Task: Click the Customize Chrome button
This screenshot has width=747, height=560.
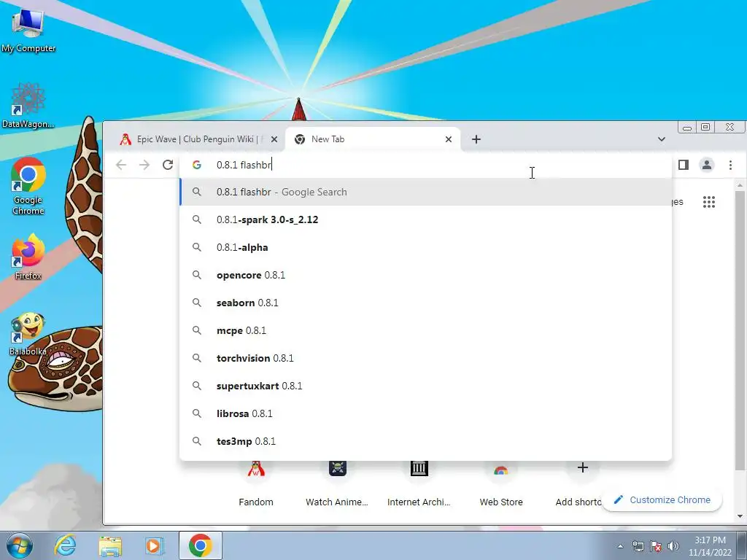Action: pyautogui.click(x=662, y=499)
